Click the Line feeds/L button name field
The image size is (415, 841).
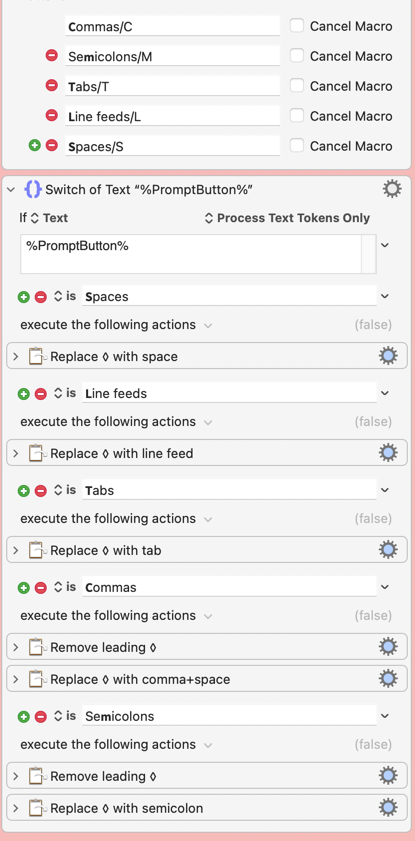[173, 116]
